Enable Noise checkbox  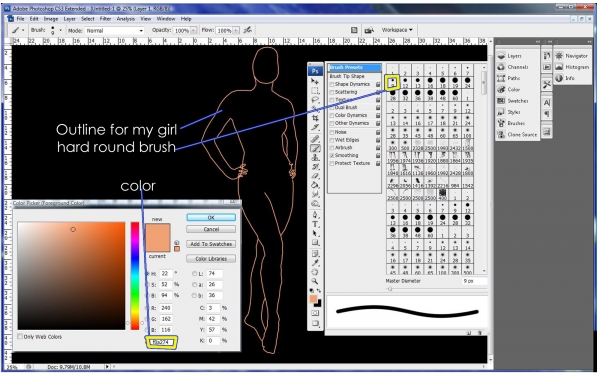click(x=332, y=132)
